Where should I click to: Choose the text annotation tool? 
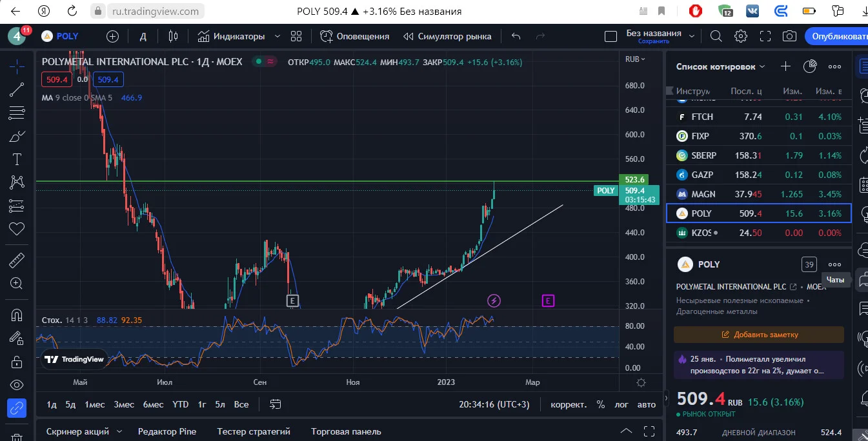pos(17,159)
